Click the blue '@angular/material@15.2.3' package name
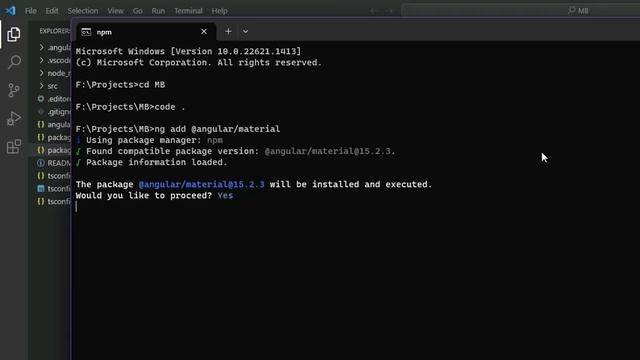Viewport: 640px width, 360px height. tap(202, 184)
